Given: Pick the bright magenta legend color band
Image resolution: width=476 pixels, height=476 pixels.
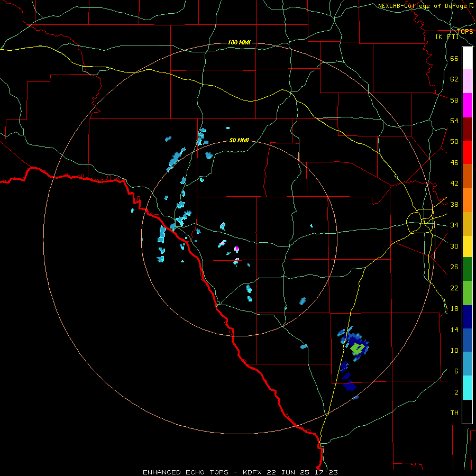Looking at the screenshot, I should click(467, 105).
